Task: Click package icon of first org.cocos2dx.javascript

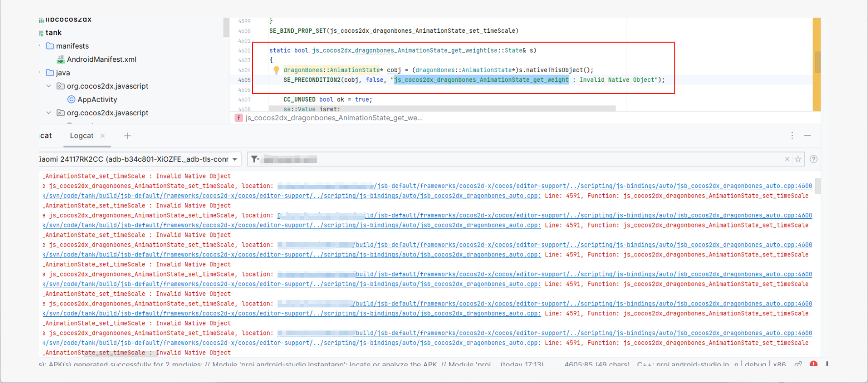Action: coord(61,86)
